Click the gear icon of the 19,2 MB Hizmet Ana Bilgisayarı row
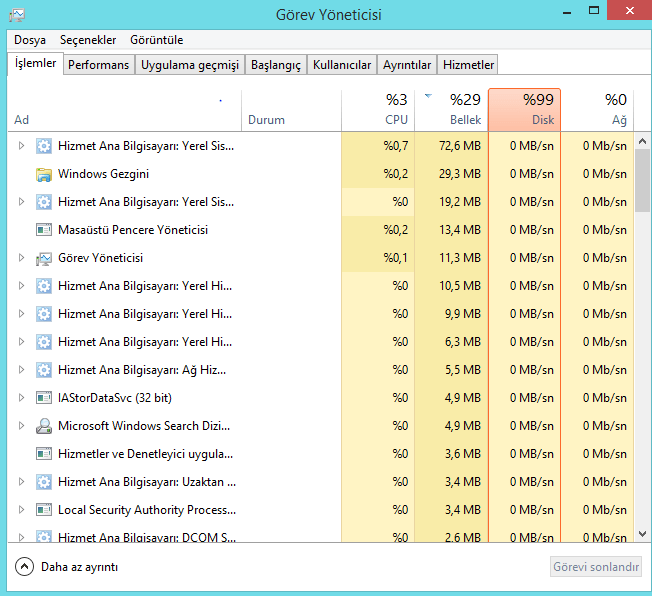Screen dimensions: 652x596 pos(44,202)
